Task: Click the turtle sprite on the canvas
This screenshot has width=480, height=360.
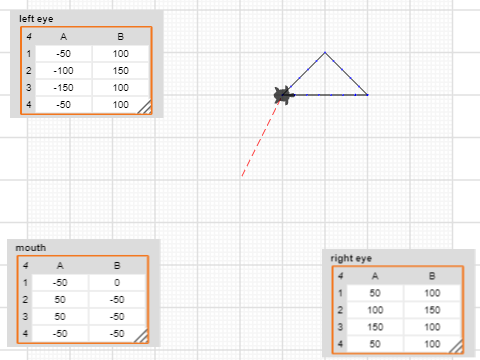Action: coord(284,95)
